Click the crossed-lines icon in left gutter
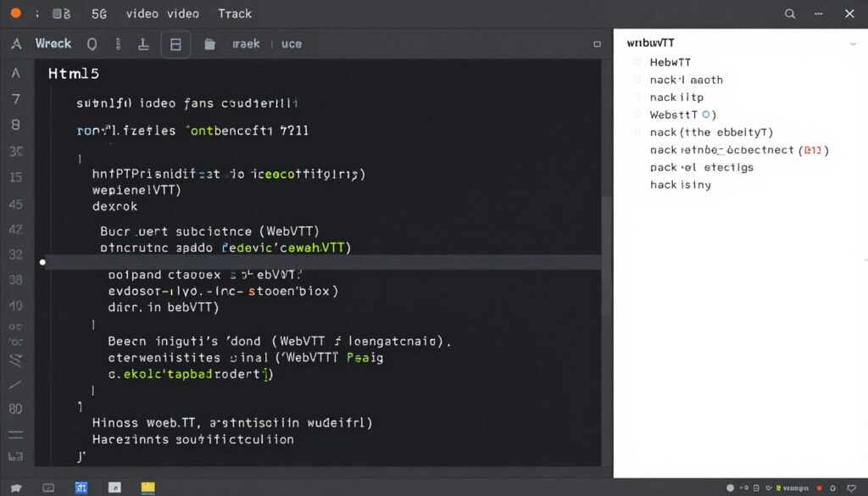Viewport: 868px width, 496px height. tap(15, 361)
